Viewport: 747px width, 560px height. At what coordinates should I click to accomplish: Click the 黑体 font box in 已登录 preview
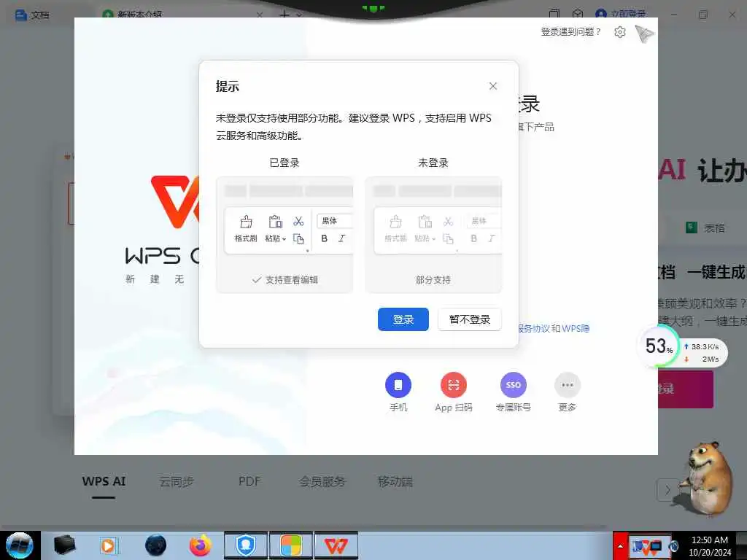[x=335, y=220]
